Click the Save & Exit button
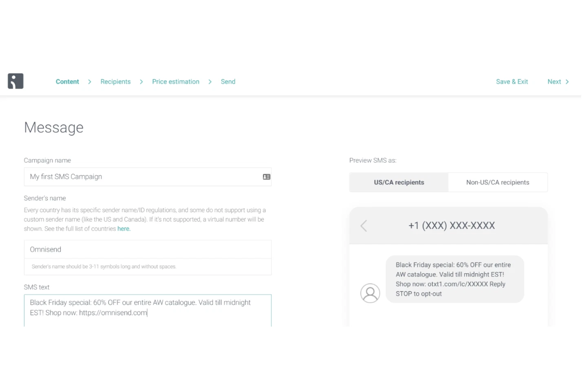The image size is (588, 392). click(512, 81)
